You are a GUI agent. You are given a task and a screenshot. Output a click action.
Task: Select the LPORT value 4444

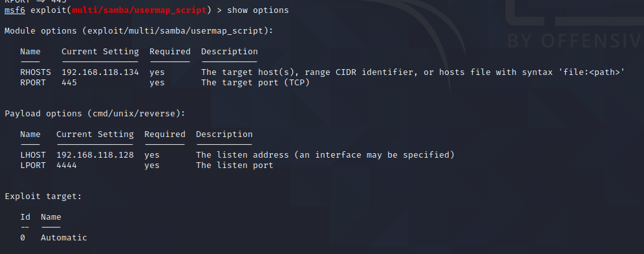tap(67, 165)
